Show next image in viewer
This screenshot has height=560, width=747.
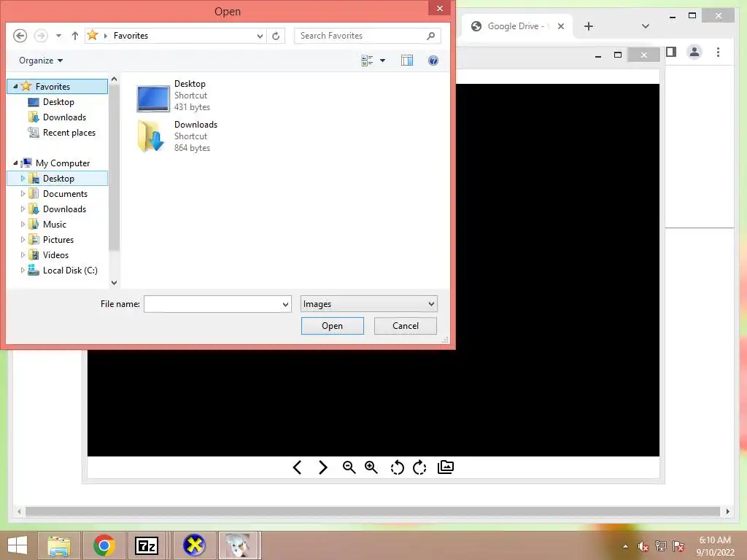(323, 467)
